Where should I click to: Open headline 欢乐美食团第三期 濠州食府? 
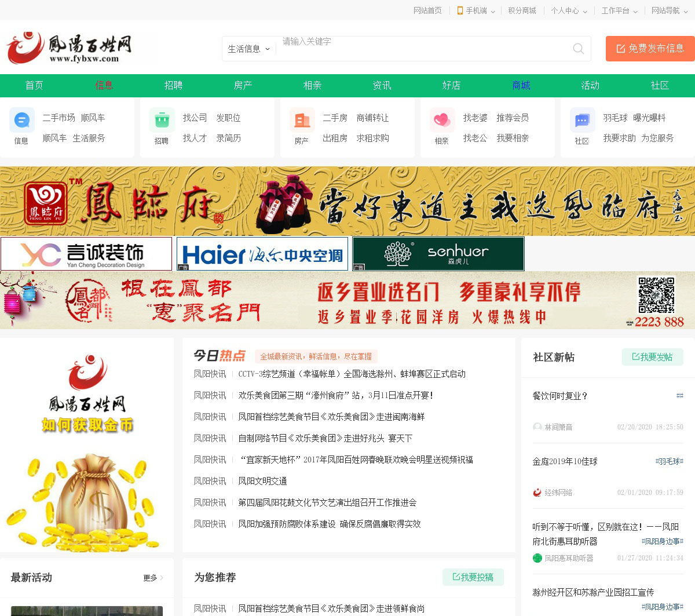coord(335,395)
